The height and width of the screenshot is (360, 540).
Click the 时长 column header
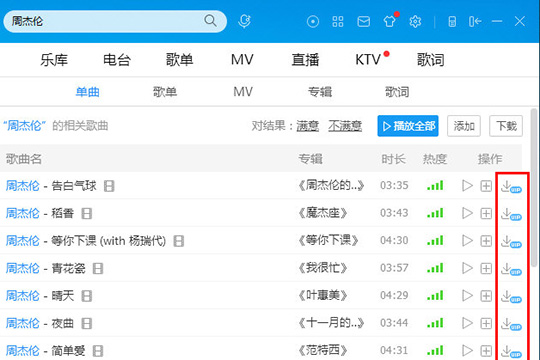point(393,159)
